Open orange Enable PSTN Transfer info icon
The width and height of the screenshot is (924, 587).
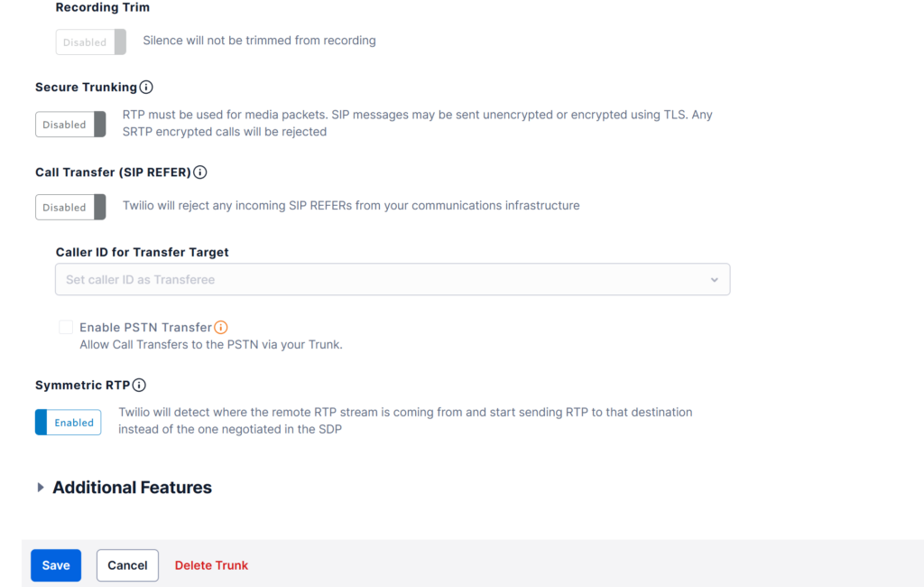221,328
